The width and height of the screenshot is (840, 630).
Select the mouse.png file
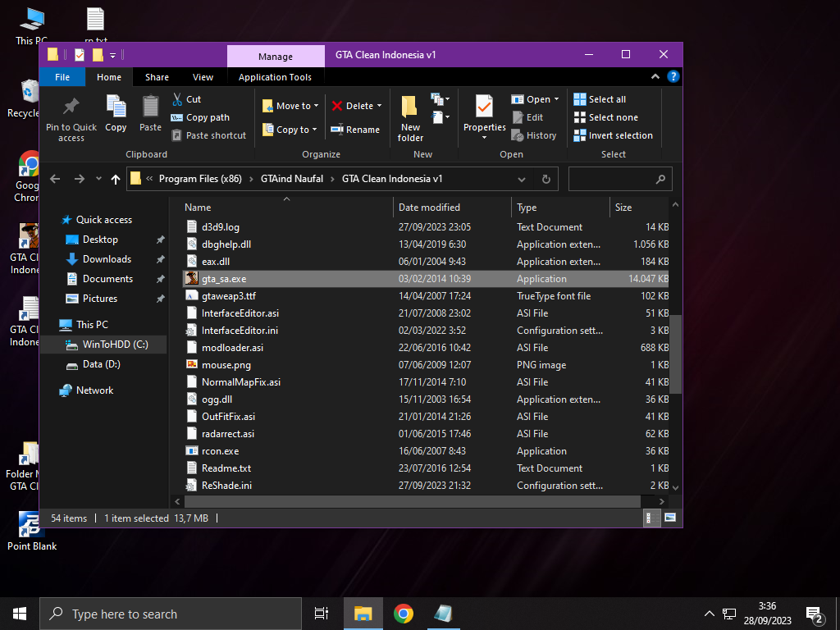226,365
